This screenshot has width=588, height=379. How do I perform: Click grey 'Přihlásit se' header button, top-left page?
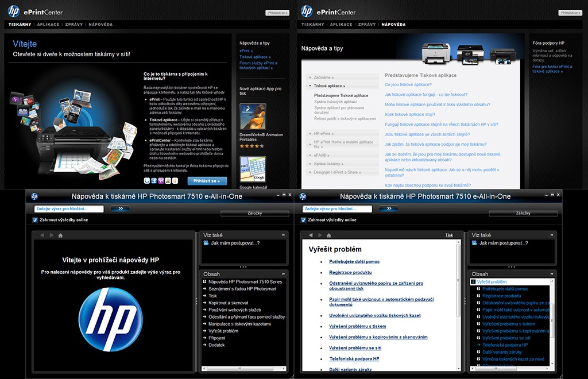coord(277,13)
